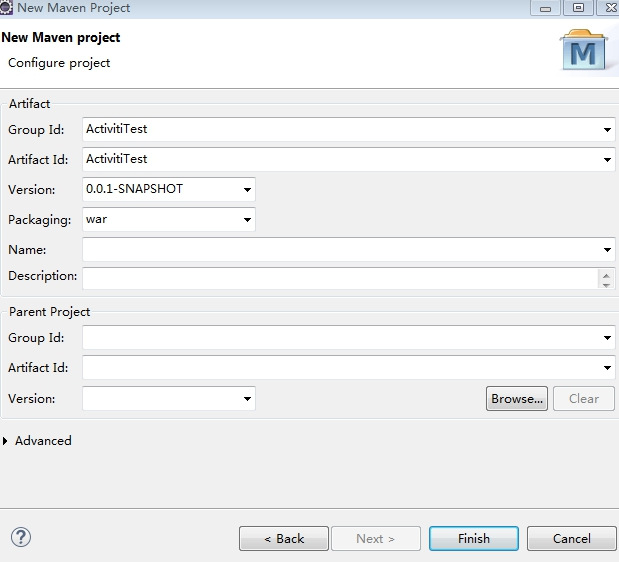Open the Parent Project Group Id dropdown arrow

[x=607, y=337]
